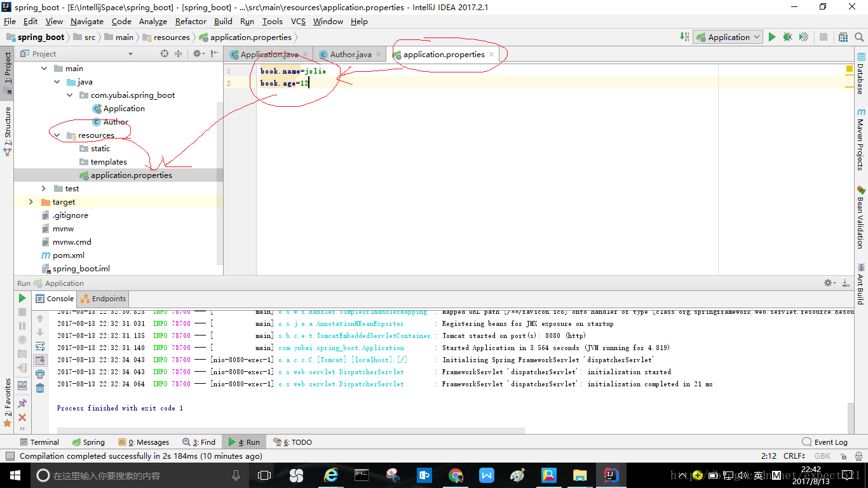Expand the target folder
The width and height of the screenshot is (868, 488).
coord(31,201)
